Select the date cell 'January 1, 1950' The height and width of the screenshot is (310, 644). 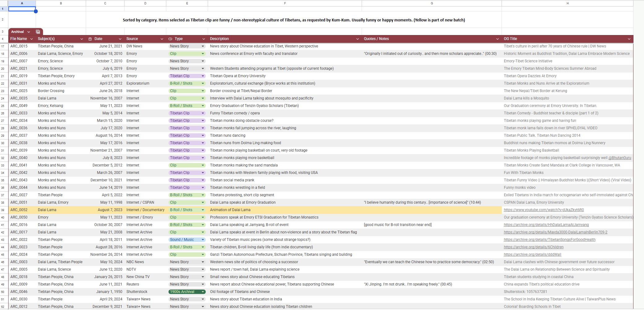(105, 292)
